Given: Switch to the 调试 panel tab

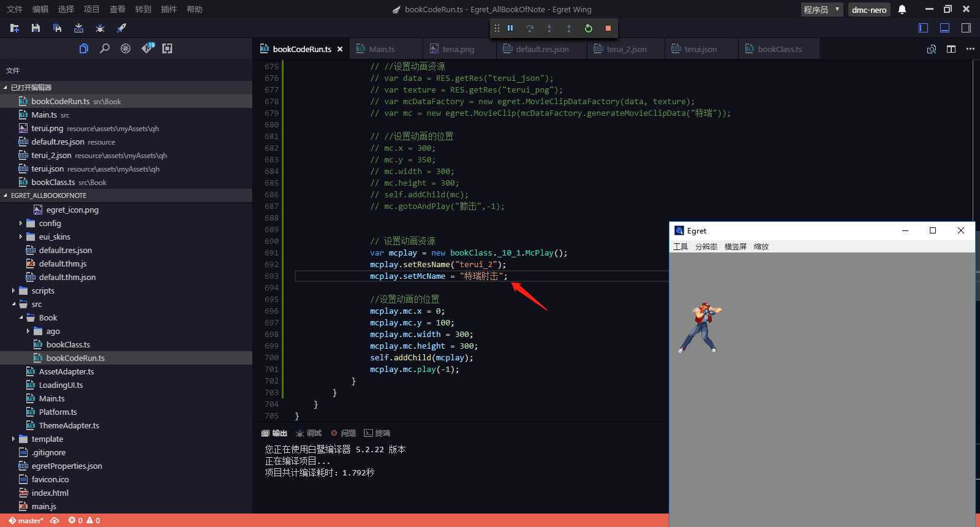Looking at the screenshot, I should tap(309, 433).
